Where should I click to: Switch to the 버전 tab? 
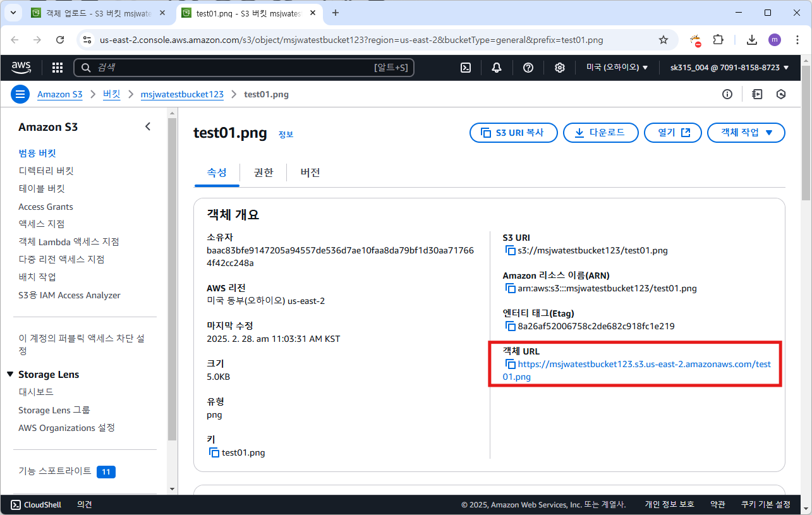click(310, 173)
